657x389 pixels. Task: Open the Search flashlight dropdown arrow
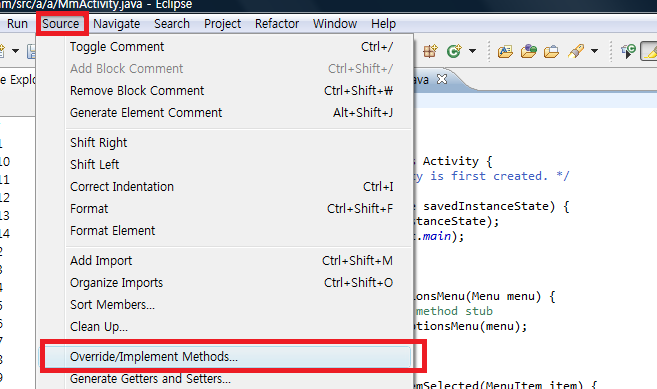pyautogui.click(x=594, y=51)
